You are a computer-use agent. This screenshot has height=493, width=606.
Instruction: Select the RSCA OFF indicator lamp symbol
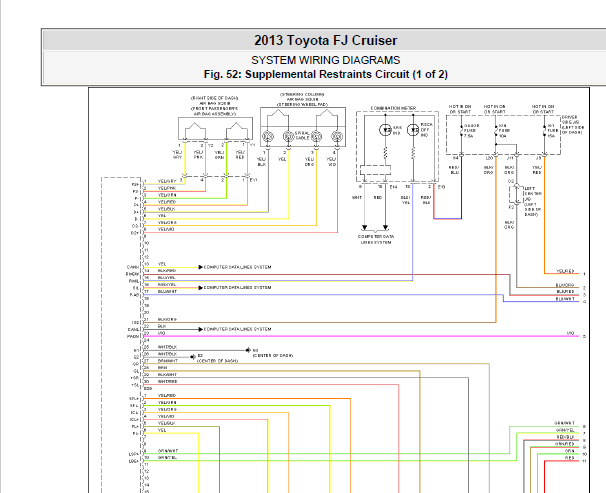pyautogui.click(x=413, y=130)
